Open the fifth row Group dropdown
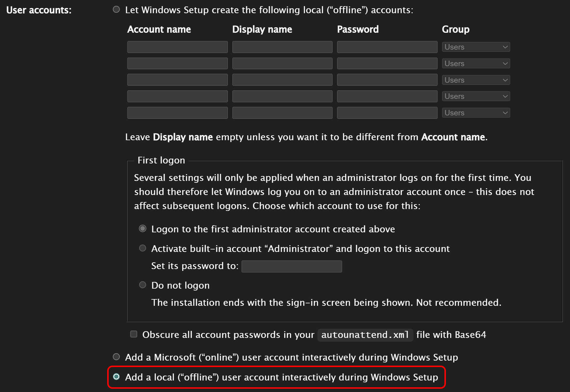This screenshot has height=392, width=570. point(476,113)
